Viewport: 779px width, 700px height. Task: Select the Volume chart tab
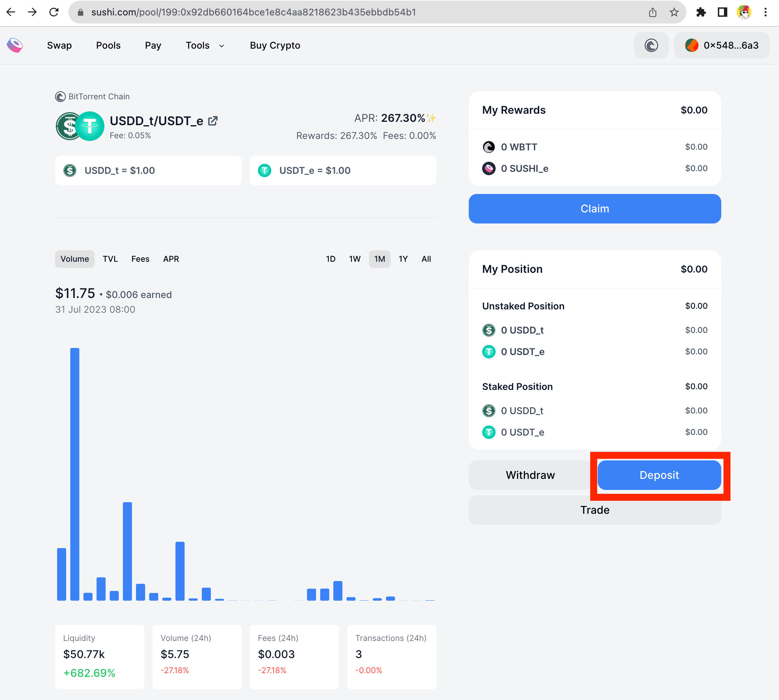pos(75,259)
